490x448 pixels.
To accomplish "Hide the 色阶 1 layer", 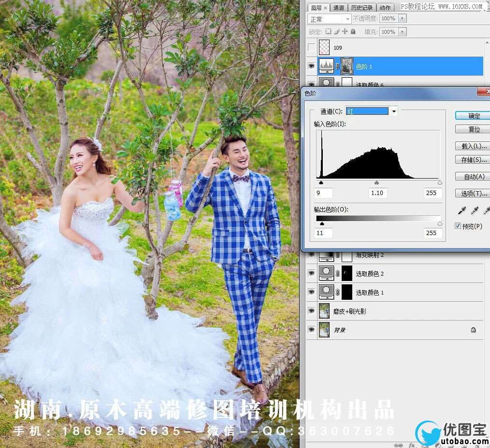I will [312, 66].
